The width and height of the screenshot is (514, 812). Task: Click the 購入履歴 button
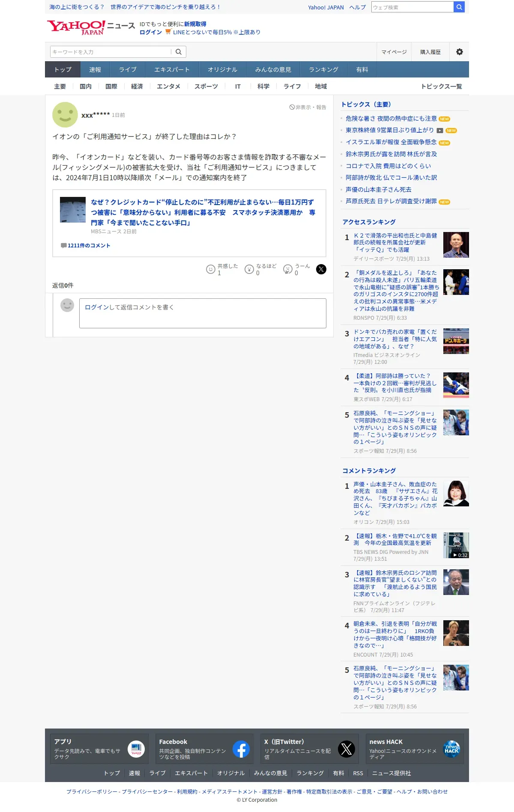tap(430, 52)
